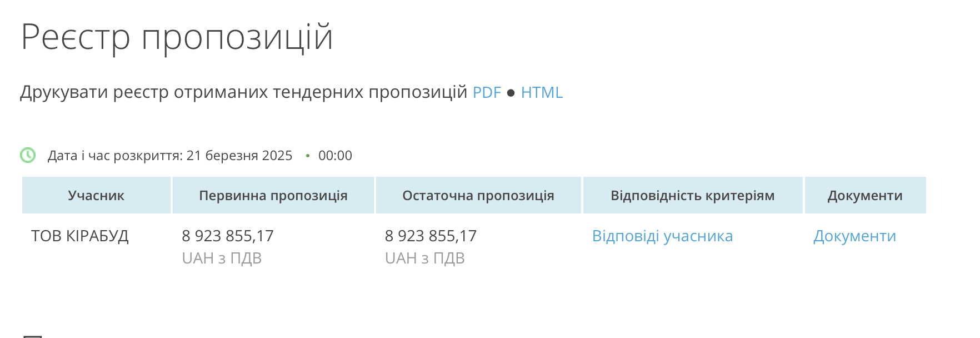Click the Реєстр пропозицій heading
980x338 pixels.
click(x=177, y=37)
